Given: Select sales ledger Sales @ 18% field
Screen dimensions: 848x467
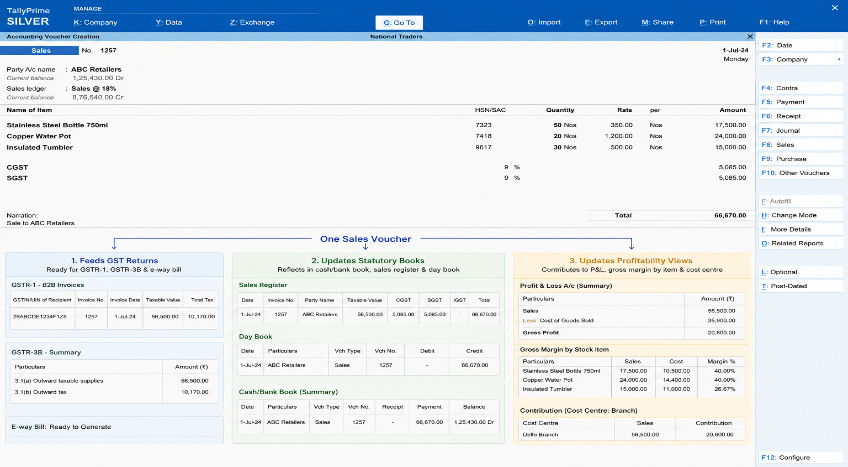Looking at the screenshot, I should pyautogui.click(x=94, y=89).
